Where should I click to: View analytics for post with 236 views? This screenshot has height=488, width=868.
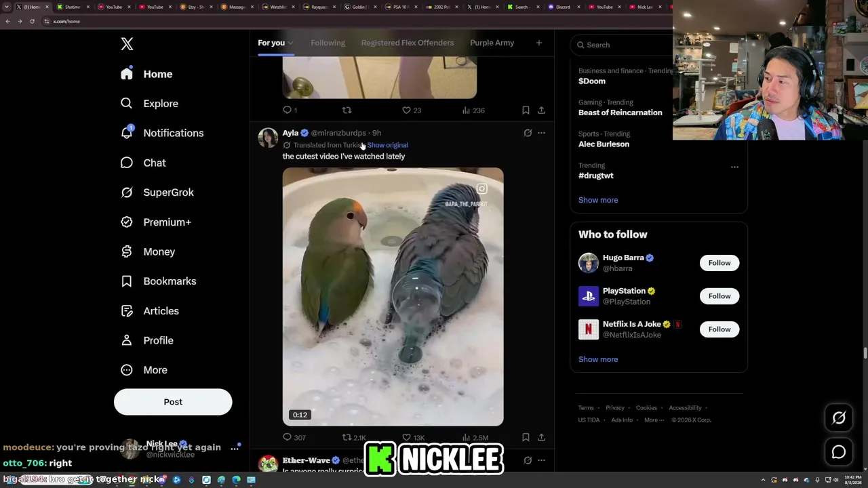(x=473, y=110)
